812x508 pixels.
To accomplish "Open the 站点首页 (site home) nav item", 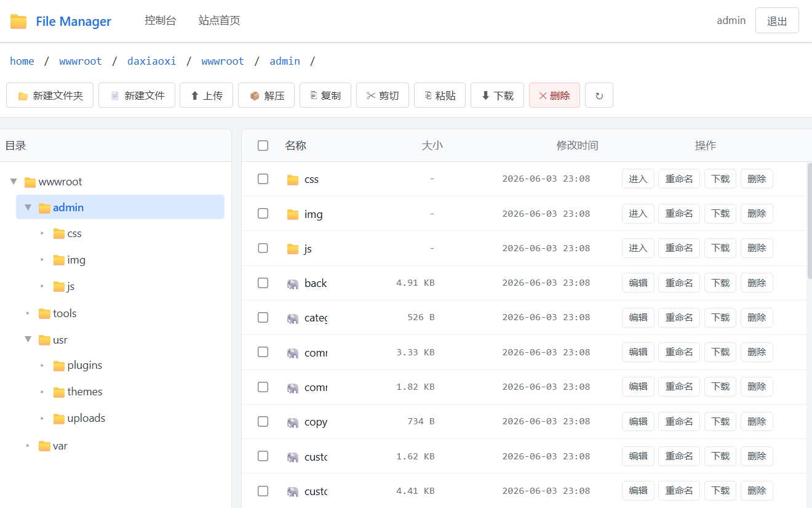I will tap(220, 21).
